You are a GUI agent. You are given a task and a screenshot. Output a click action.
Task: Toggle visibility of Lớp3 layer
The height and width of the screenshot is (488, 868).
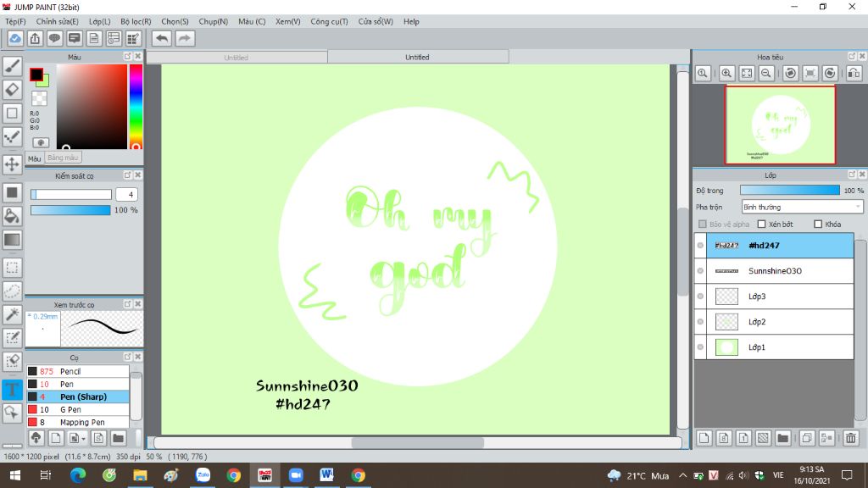[x=700, y=296]
